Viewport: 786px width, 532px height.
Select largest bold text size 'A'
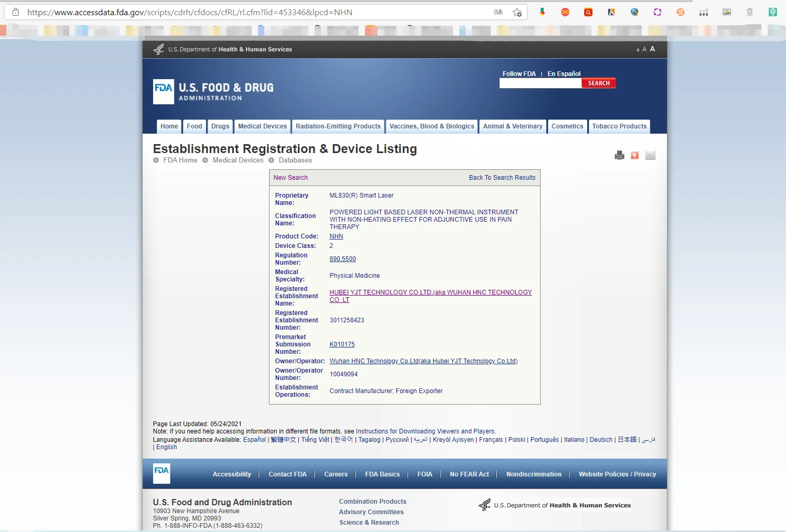tap(652, 49)
